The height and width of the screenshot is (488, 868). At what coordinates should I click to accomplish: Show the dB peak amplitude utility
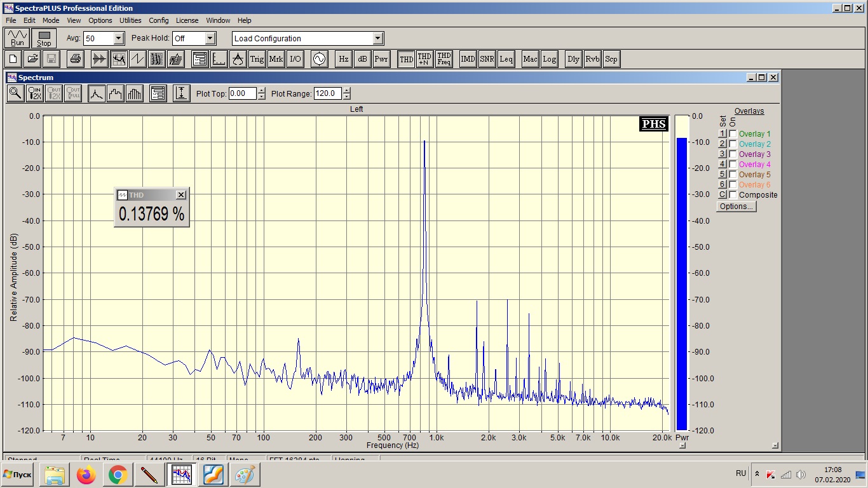(x=362, y=59)
